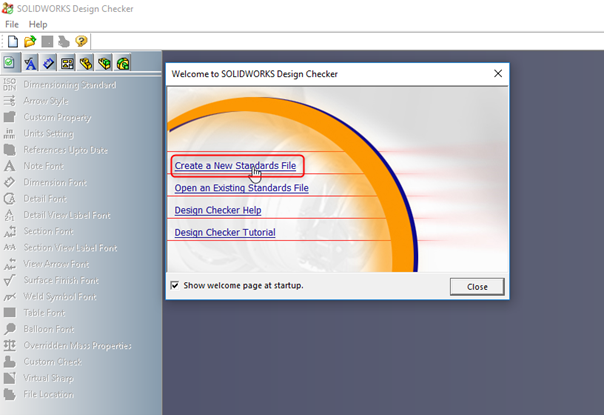Click the Weld Symbol Font icon

pyautogui.click(x=10, y=296)
